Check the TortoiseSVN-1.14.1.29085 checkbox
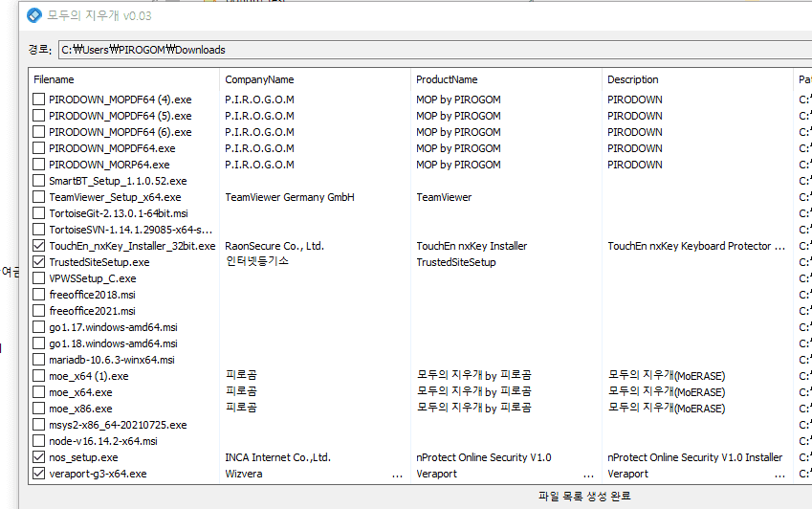This screenshot has width=812, height=509. tap(39, 229)
